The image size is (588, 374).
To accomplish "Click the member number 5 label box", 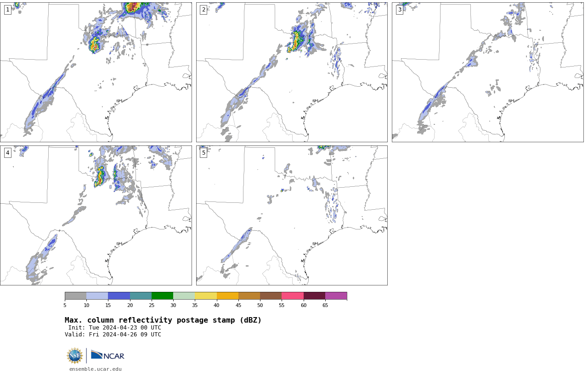I will click(x=204, y=153).
